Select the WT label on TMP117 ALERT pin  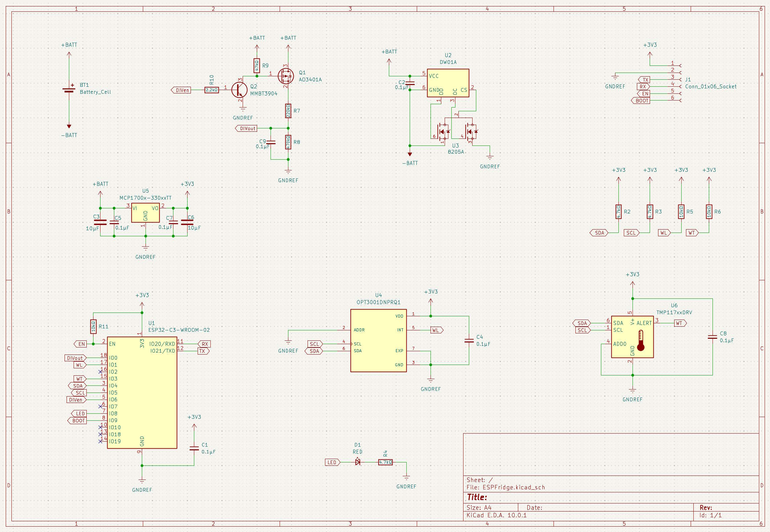click(680, 323)
